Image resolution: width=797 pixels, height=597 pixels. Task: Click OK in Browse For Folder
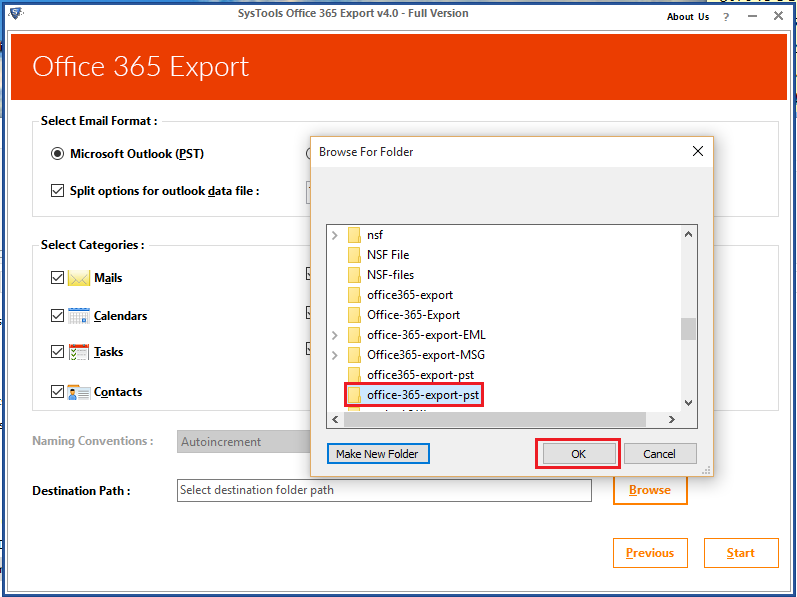(578, 454)
